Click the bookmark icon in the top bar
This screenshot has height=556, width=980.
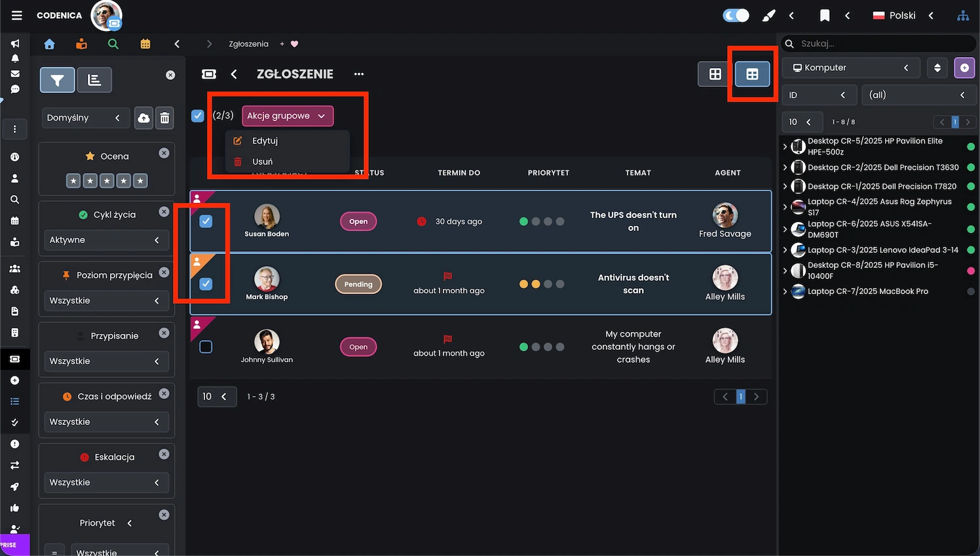point(825,15)
